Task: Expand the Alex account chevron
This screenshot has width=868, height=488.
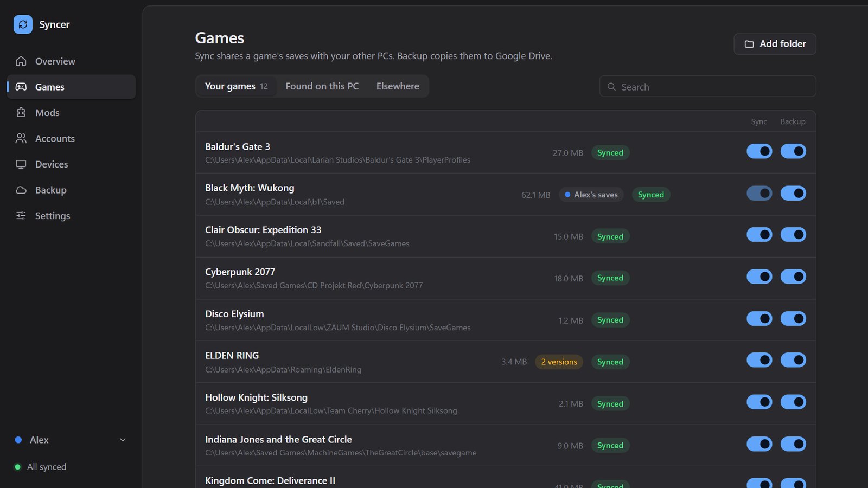Action: (123, 440)
